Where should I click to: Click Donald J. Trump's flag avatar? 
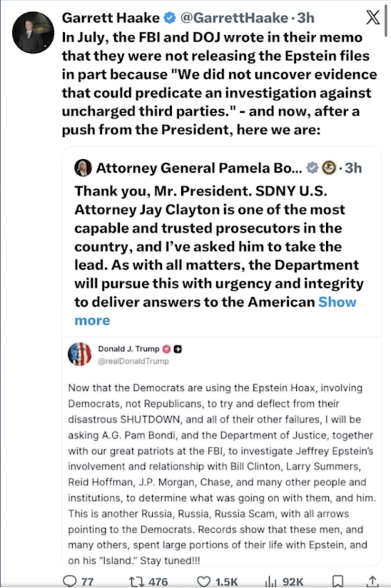(x=79, y=354)
